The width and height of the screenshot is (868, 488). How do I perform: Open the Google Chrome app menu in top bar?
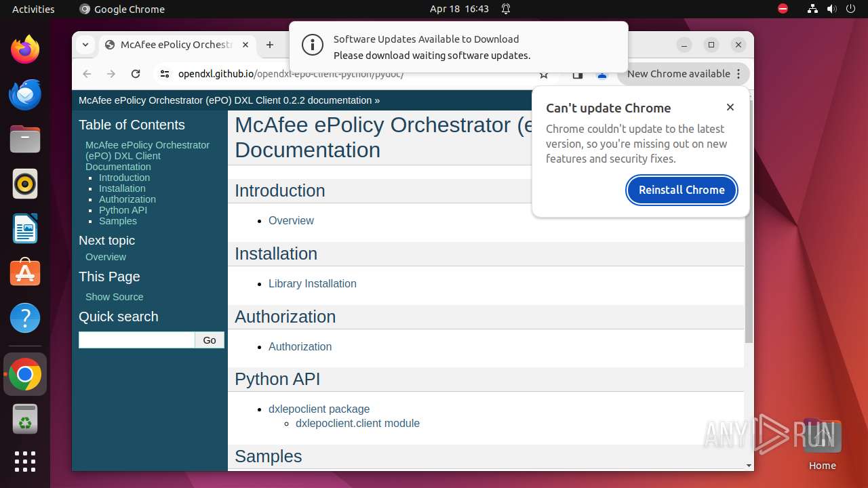coord(122,9)
